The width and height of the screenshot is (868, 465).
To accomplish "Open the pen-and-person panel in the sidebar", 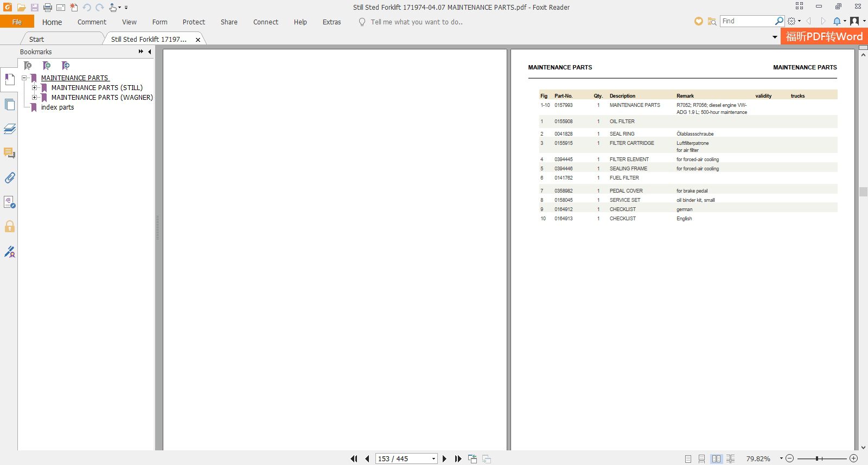I will pyautogui.click(x=9, y=251).
